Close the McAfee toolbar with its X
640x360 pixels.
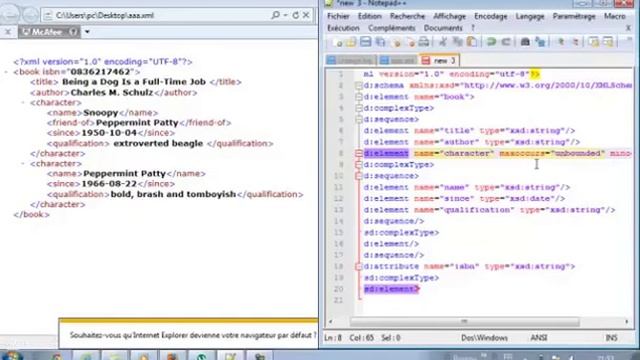[x=8, y=31]
